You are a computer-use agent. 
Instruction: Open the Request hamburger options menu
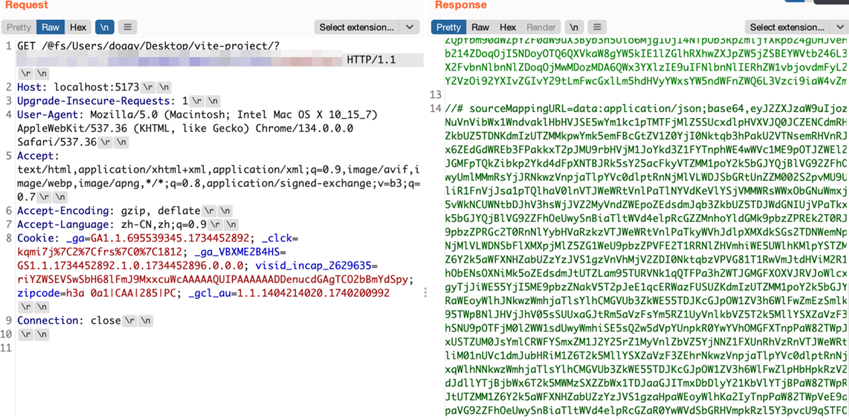click(127, 27)
